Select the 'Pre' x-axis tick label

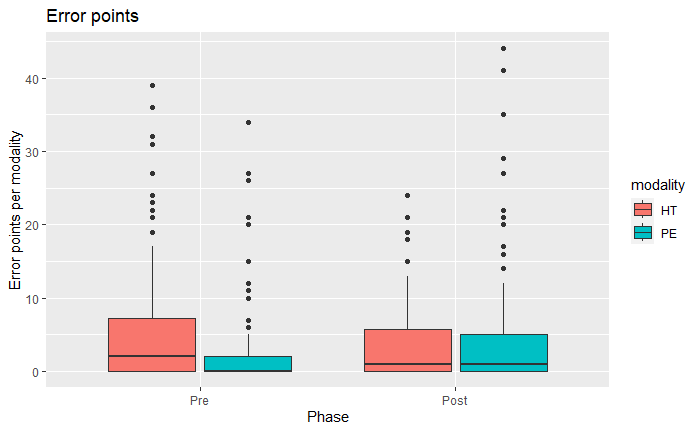(x=200, y=399)
